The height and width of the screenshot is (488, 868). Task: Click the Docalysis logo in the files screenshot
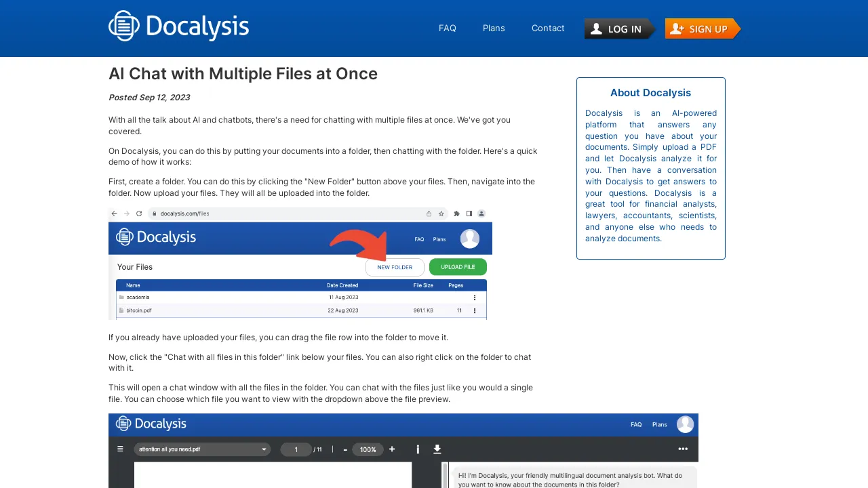tap(156, 237)
